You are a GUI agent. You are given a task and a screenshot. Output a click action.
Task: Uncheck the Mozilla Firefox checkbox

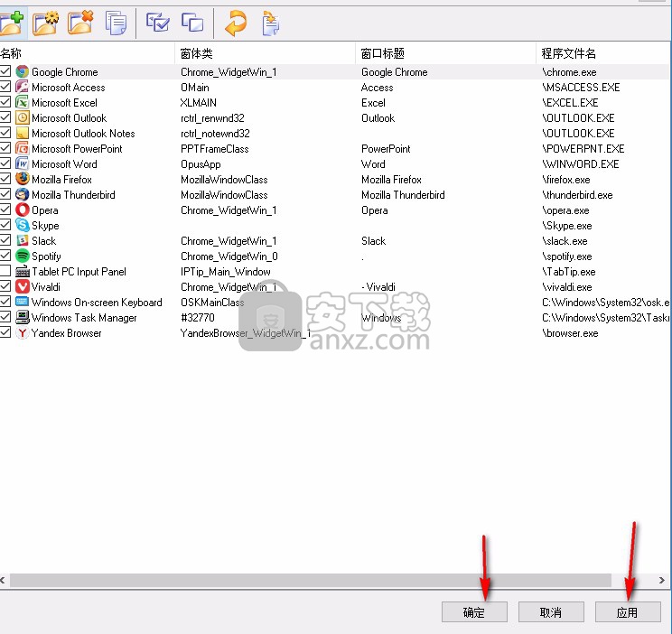pos(5,178)
